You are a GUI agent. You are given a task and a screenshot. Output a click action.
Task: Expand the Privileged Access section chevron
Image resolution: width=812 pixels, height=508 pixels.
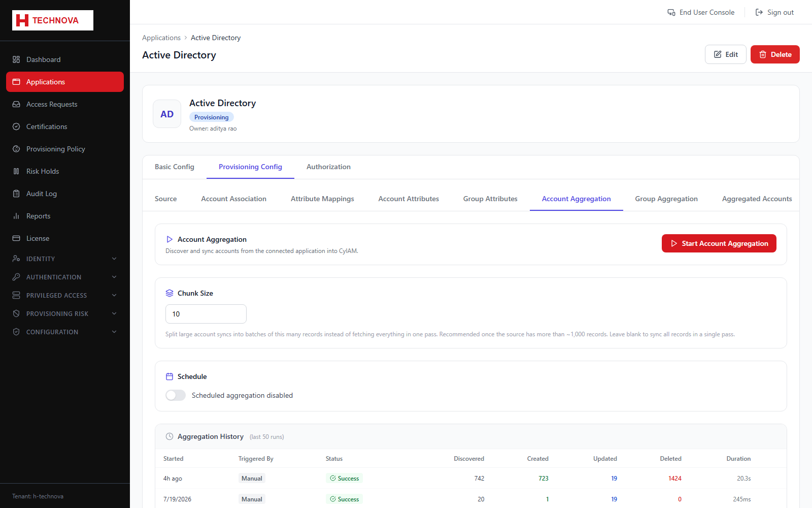pyautogui.click(x=114, y=295)
